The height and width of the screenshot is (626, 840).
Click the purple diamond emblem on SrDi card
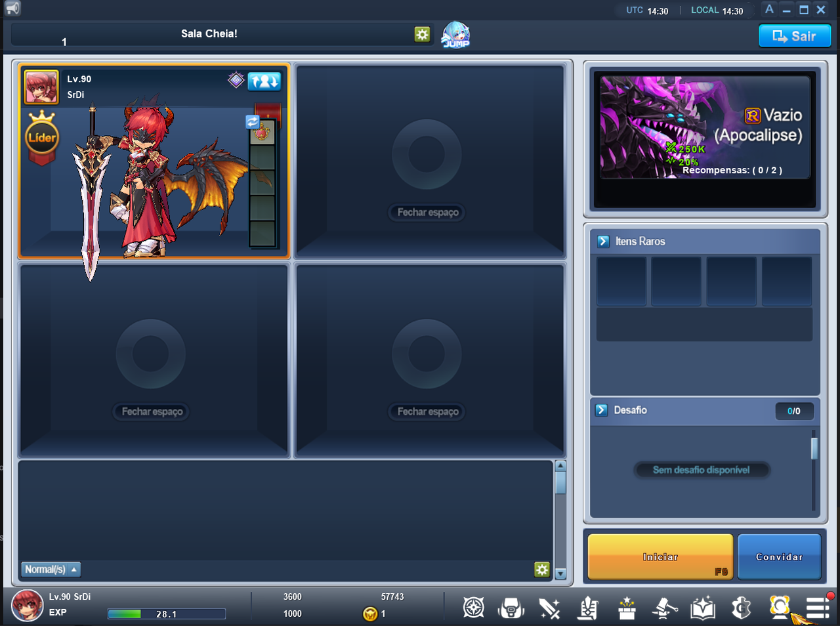pyautogui.click(x=236, y=80)
